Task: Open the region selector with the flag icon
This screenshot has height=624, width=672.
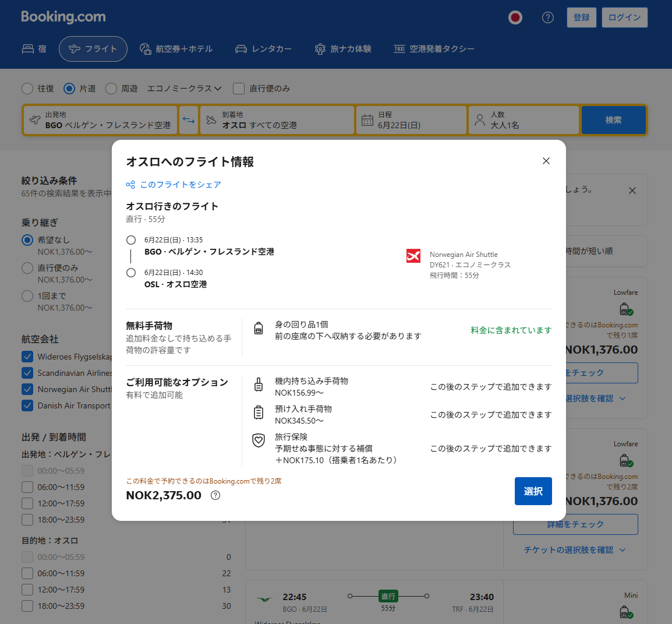Action: click(515, 17)
